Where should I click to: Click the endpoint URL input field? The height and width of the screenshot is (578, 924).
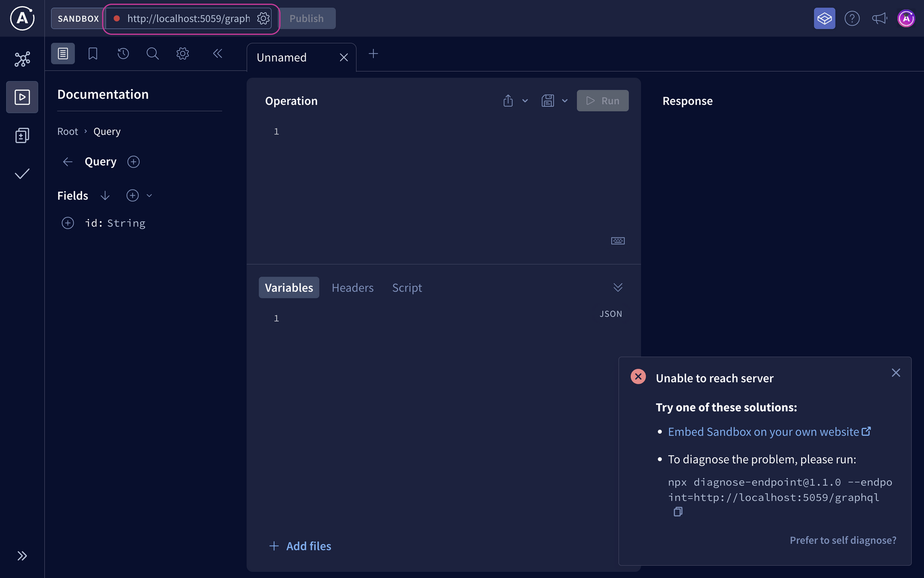click(x=188, y=18)
